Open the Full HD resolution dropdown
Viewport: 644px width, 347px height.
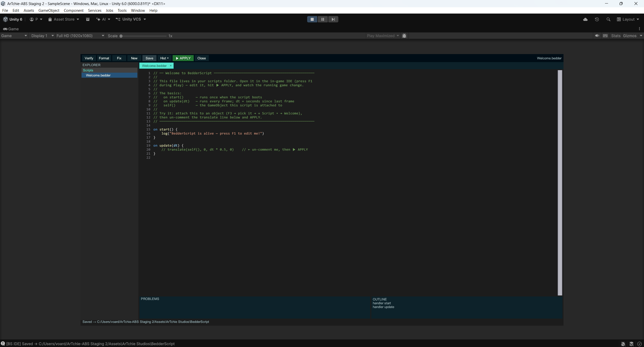(x=80, y=36)
